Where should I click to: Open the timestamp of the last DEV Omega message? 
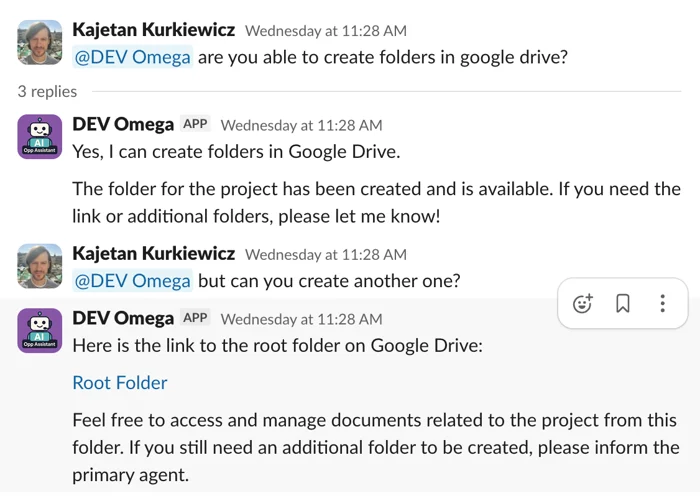tap(301, 319)
